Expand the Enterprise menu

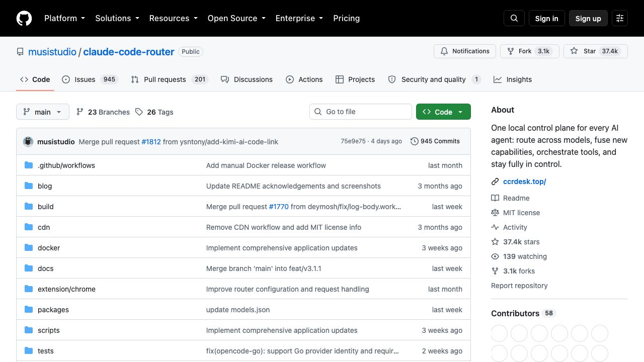[299, 18]
